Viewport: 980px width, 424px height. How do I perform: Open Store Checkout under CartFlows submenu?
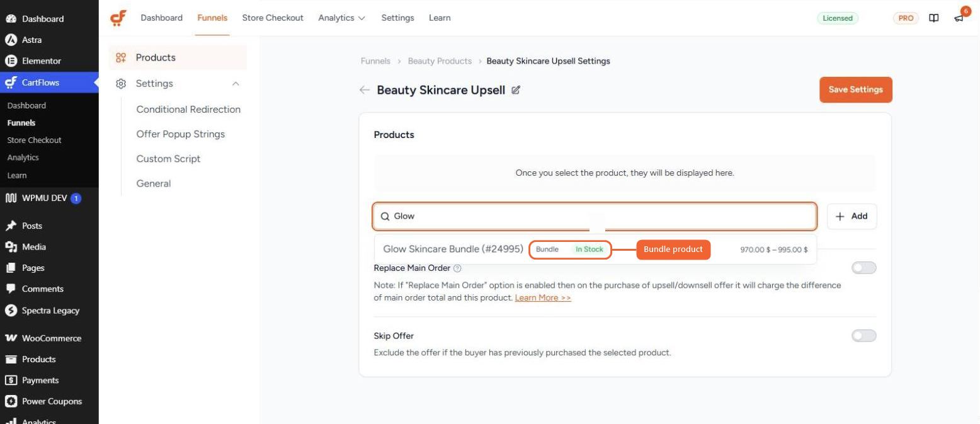point(34,140)
